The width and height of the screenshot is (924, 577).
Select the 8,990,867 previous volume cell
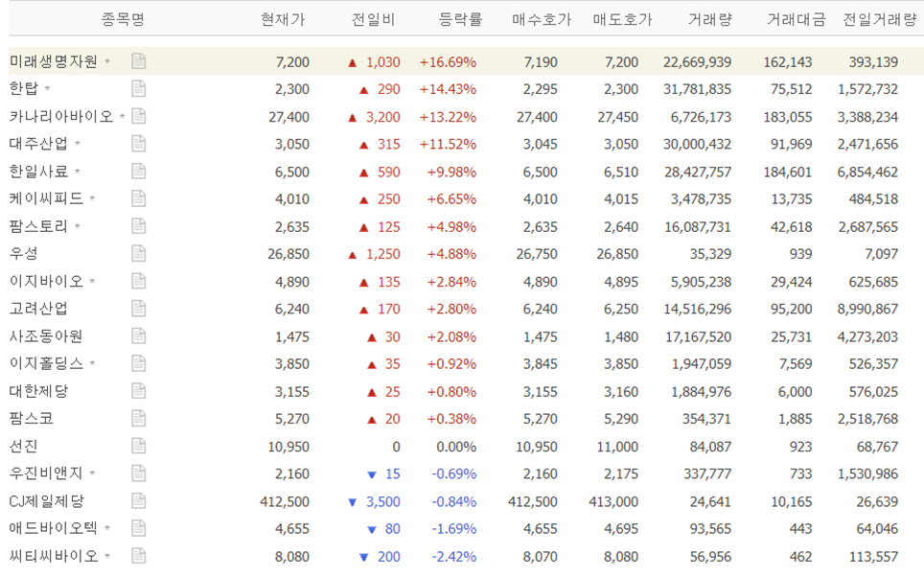[867, 309]
